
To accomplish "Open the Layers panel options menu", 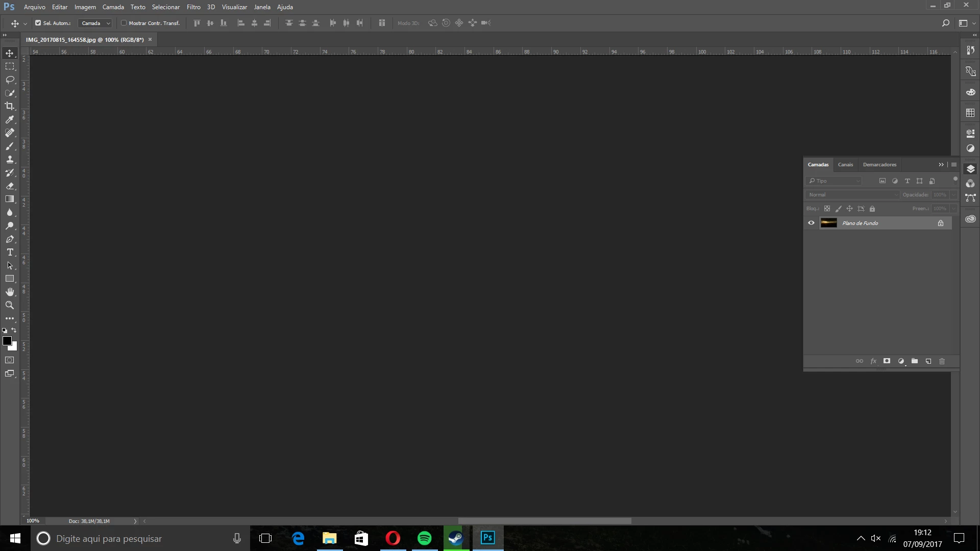I will pyautogui.click(x=954, y=165).
